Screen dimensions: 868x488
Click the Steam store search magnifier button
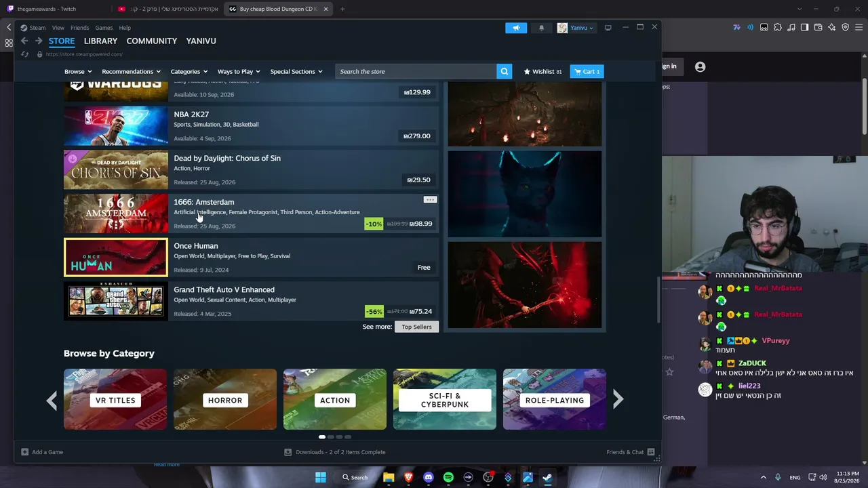coord(504,71)
